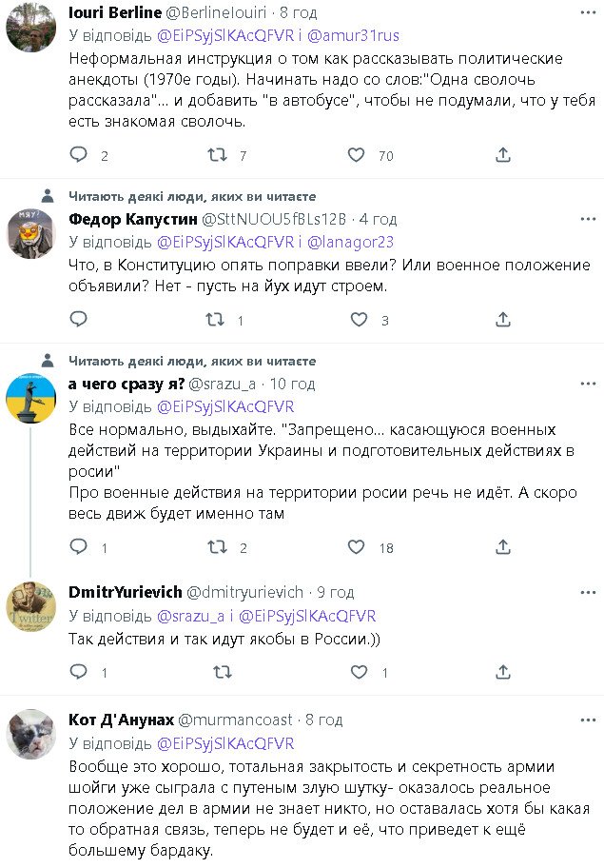Share Iouri Berline's tweet
Screen dimensions: 604x868
tap(501, 155)
